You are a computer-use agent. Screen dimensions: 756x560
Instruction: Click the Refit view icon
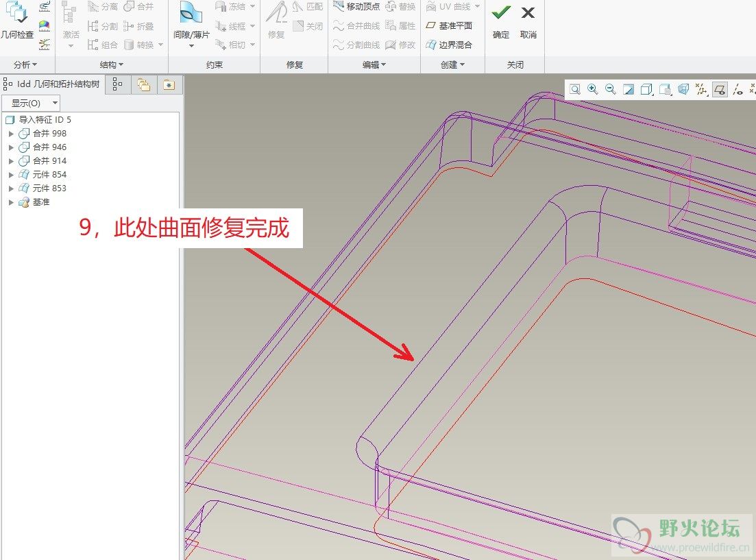pyautogui.click(x=575, y=89)
